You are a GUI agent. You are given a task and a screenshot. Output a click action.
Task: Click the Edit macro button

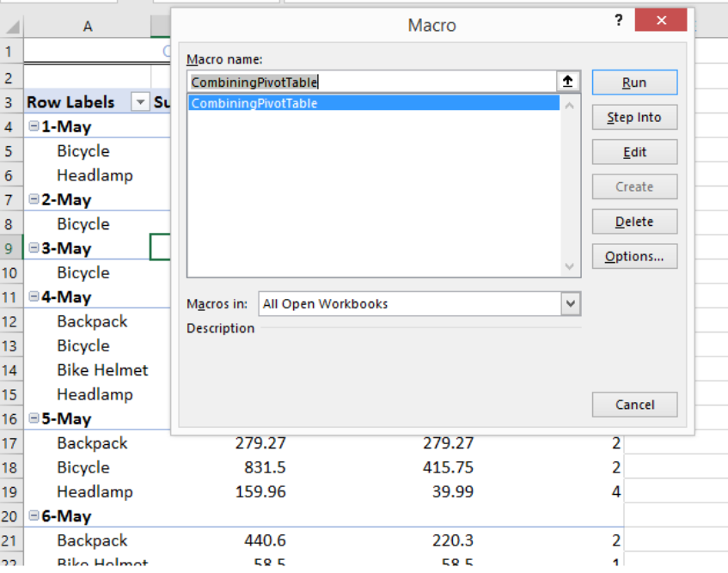(x=634, y=152)
